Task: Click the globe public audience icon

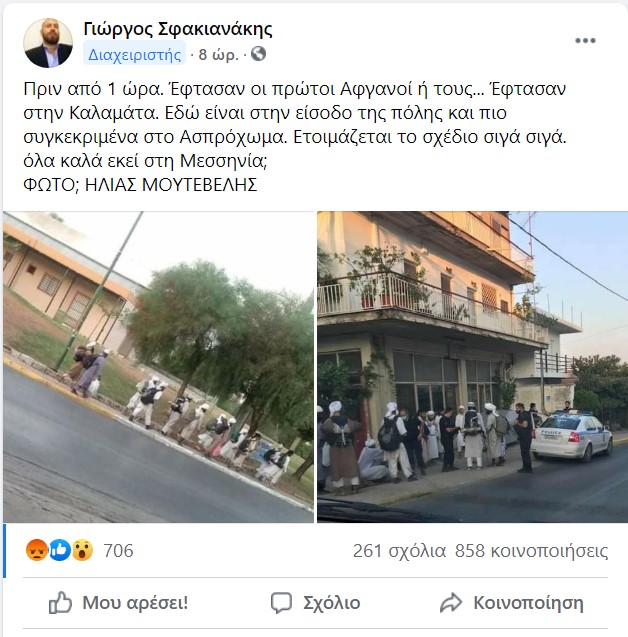Action: click(x=258, y=54)
